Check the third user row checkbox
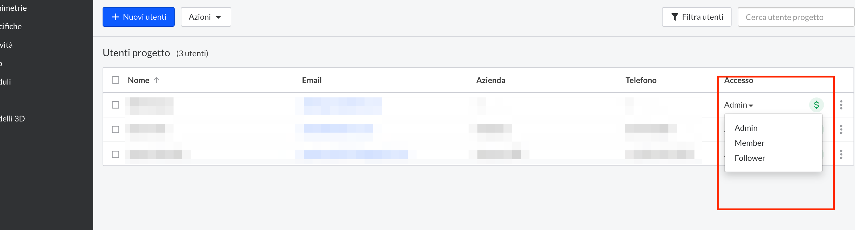868x230 pixels. (x=116, y=154)
